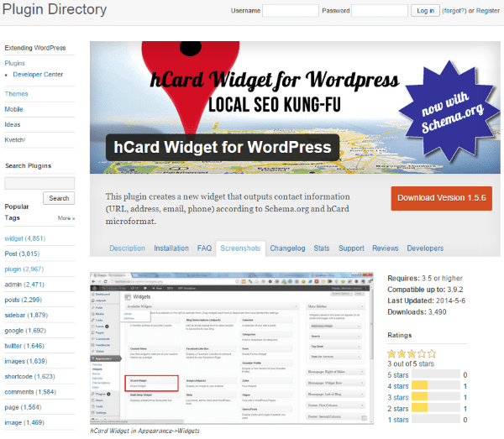Go to the Mobile section

click(x=13, y=109)
